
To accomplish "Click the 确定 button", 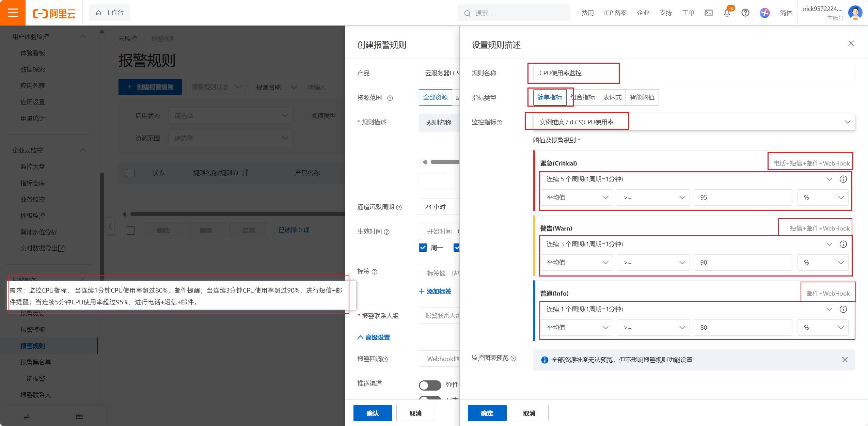I will point(487,413).
